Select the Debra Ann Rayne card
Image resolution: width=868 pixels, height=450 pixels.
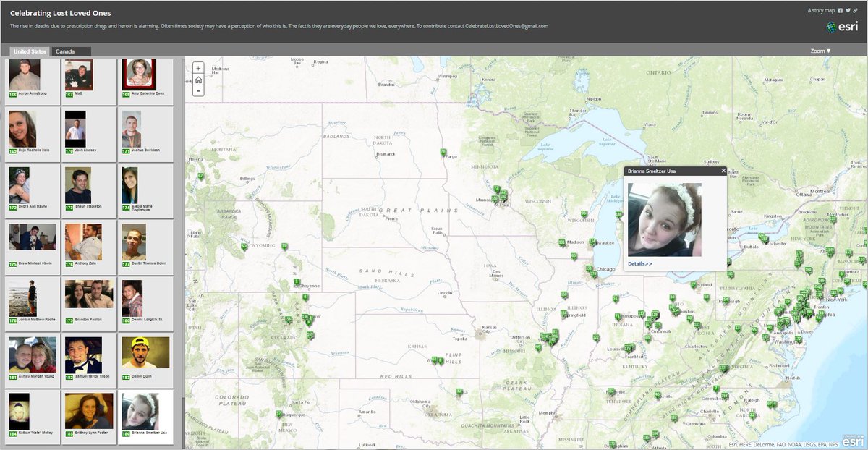[33, 190]
